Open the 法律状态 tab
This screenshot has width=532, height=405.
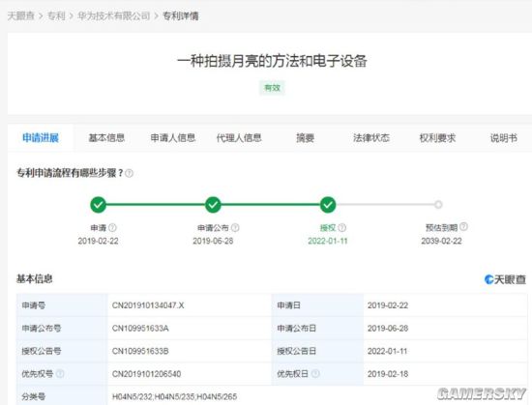coord(371,138)
